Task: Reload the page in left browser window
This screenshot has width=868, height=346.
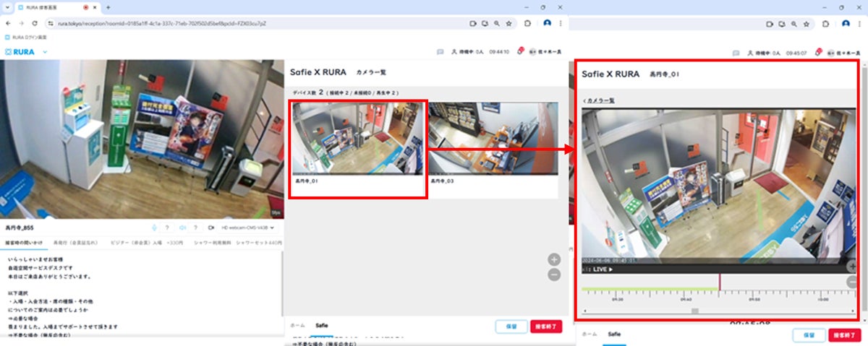Action: click(34, 23)
